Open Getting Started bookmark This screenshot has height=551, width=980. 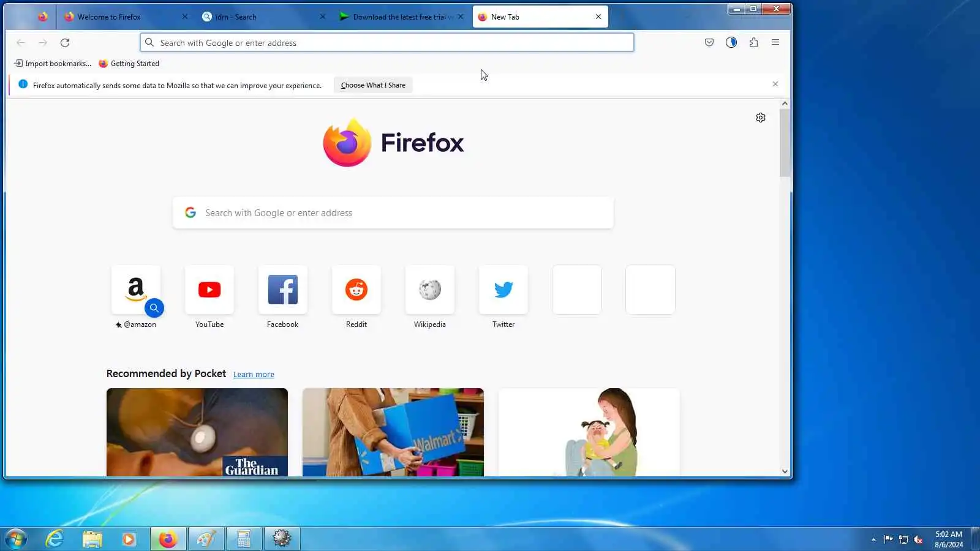(x=129, y=64)
